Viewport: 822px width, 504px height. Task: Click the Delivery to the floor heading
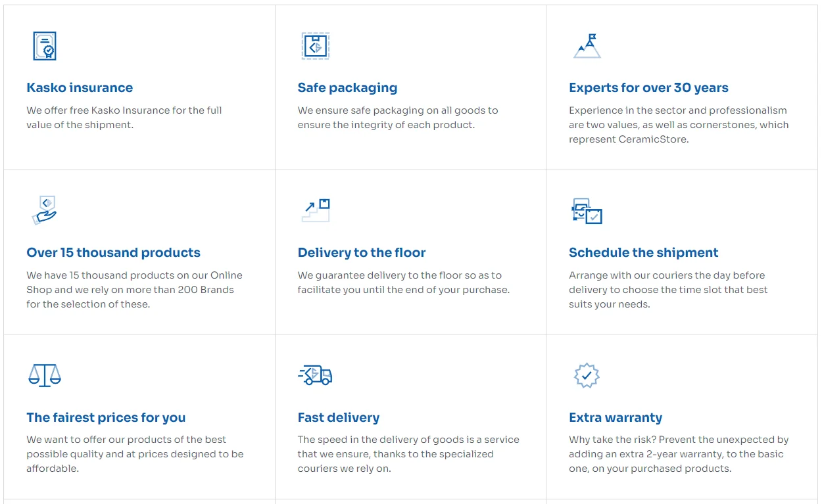pos(361,253)
